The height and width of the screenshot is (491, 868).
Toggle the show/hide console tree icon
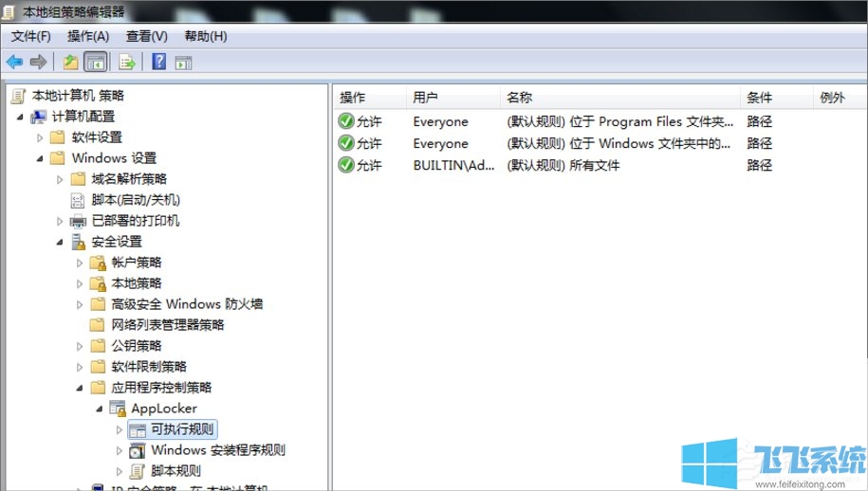click(95, 62)
